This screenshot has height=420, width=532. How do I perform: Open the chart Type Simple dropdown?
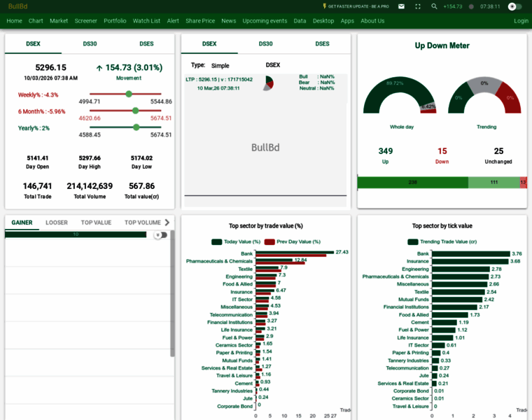click(x=220, y=66)
